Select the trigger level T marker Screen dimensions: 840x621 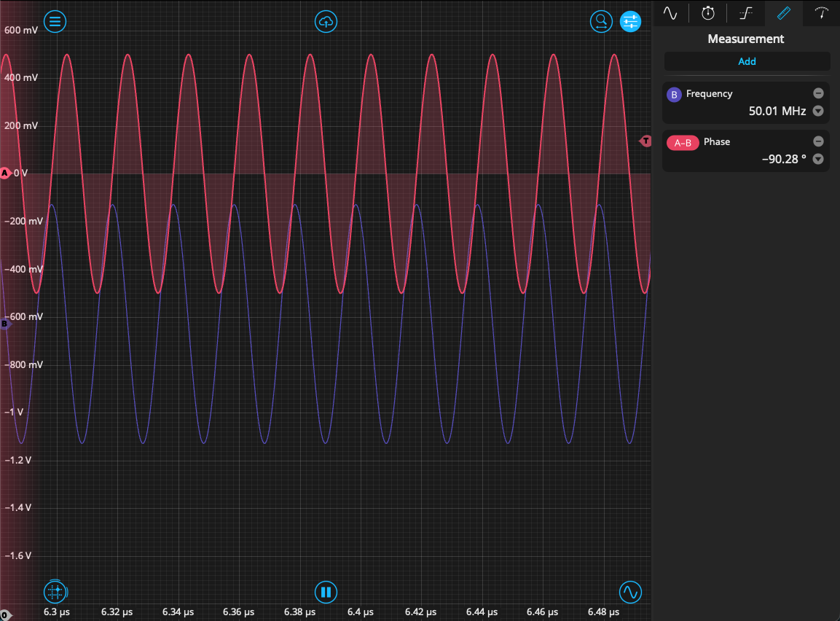coord(645,141)
